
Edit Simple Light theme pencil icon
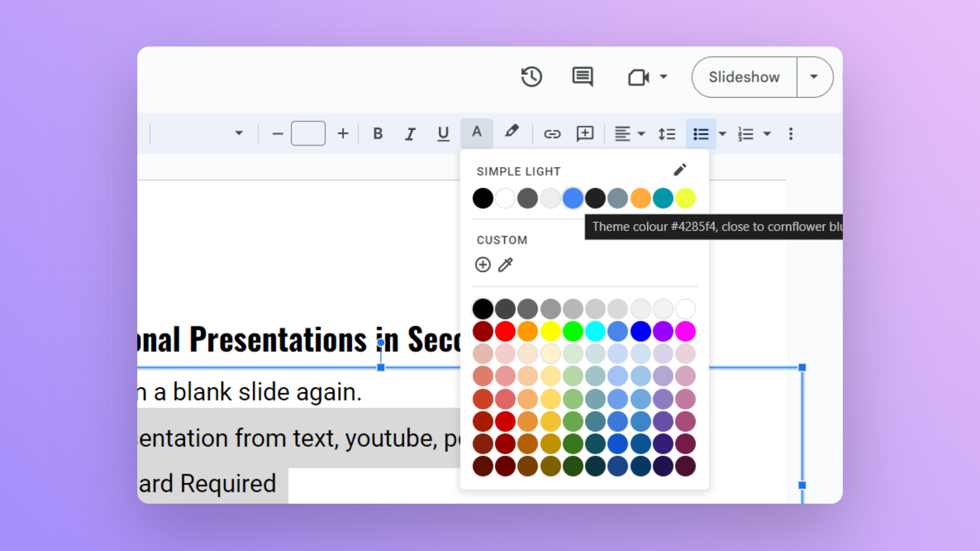[x=680, y=169]
